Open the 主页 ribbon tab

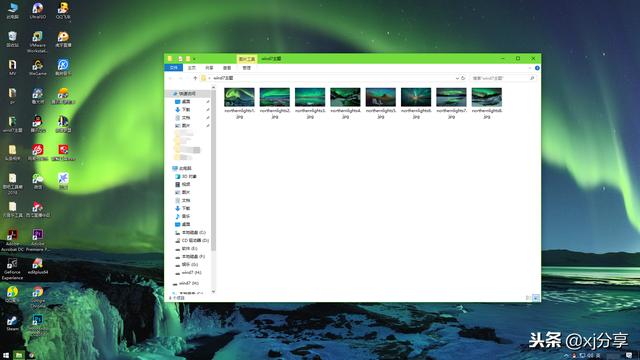[192, 68]
